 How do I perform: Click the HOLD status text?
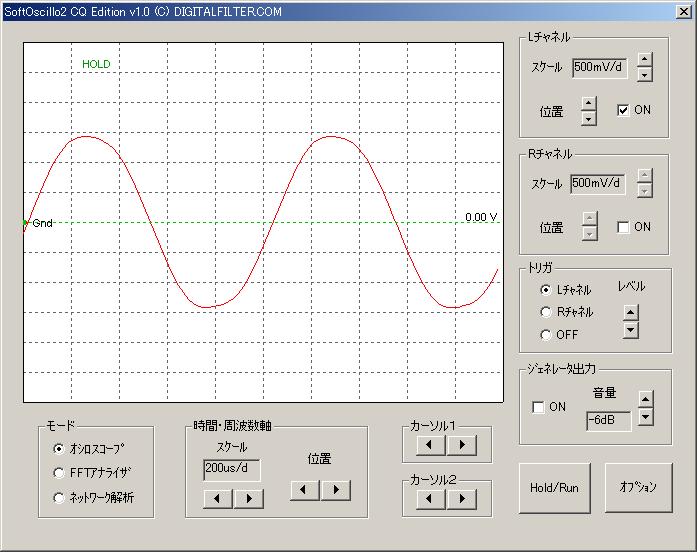tap(96, 64)
